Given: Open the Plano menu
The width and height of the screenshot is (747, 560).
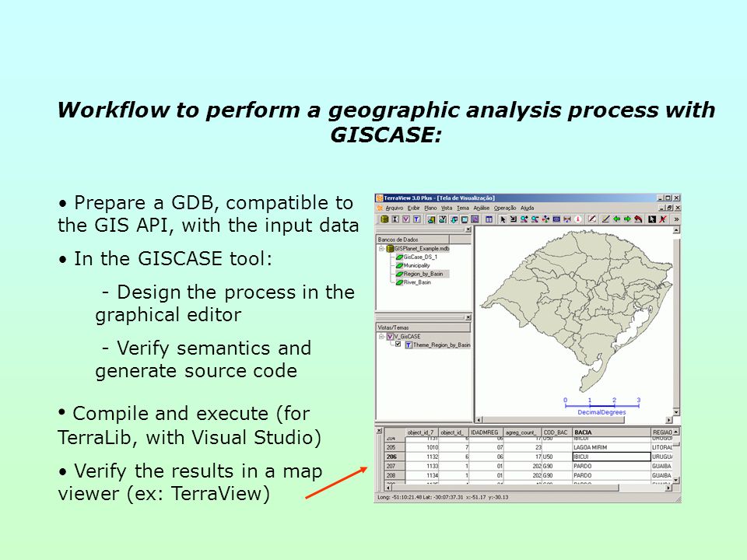Looking at the screenshot, I should coord(430,208).
